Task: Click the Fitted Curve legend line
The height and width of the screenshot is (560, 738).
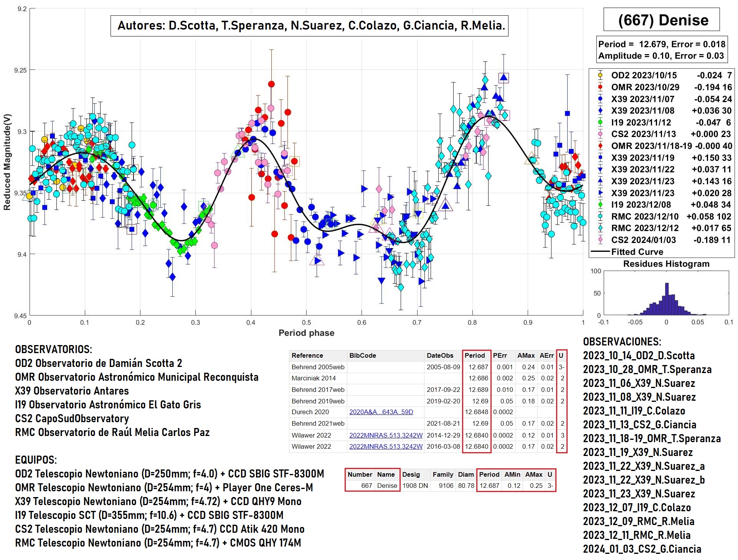Action: pyautogui.click(x=600, y=252)
